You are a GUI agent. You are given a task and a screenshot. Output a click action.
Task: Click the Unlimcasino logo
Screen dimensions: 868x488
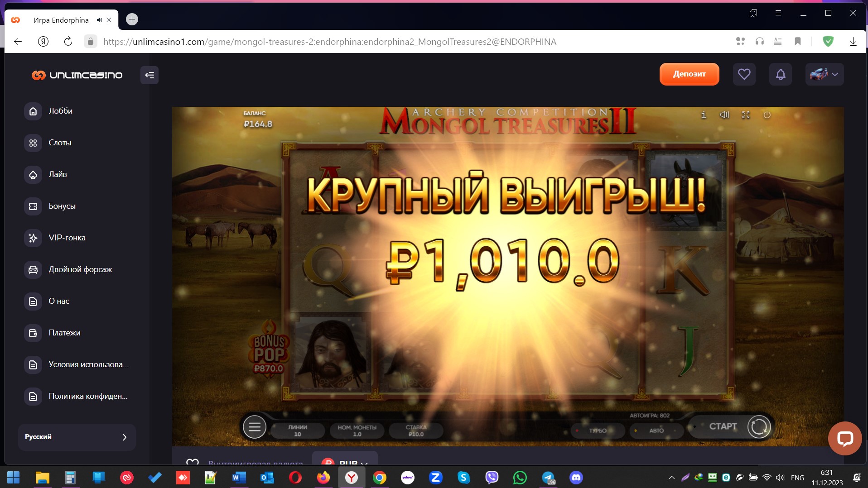77,75
